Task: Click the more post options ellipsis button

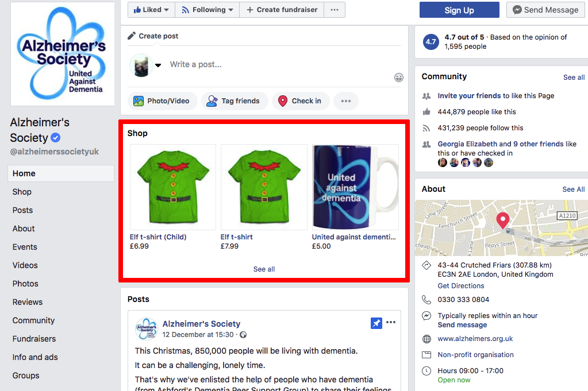Action: tap(345, 101)
